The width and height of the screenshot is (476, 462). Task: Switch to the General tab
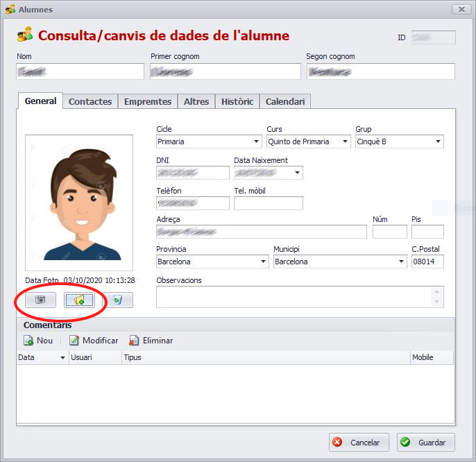41,101
